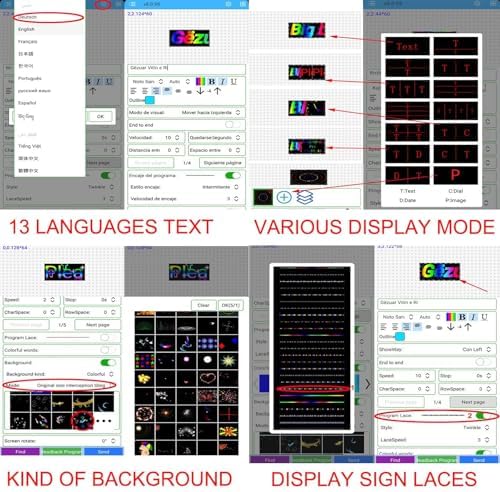The image size is (500, 492).
Task: Pick cyan Outline swatch above Modo de visual
Action: (150, 100)
